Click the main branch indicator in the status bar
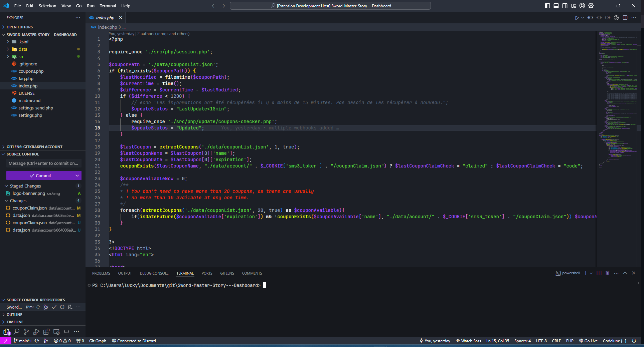 [x=23, y=341]
